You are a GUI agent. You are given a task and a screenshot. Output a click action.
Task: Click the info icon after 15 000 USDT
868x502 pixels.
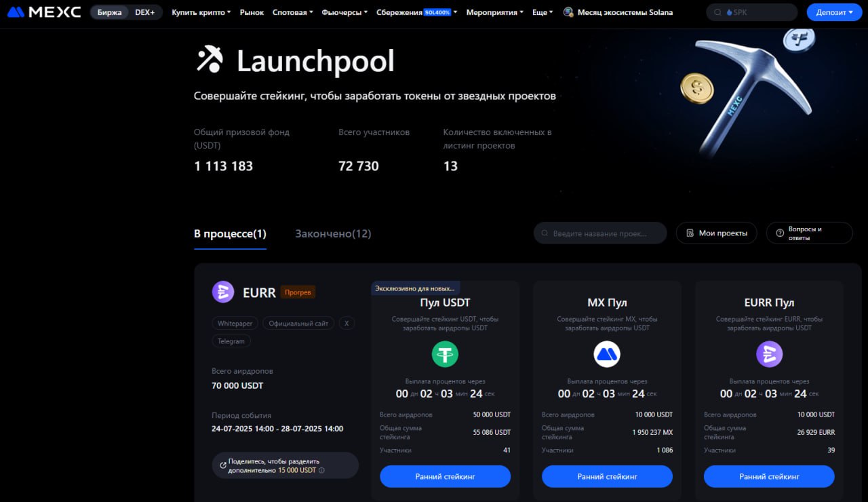(x=321, y=470)
